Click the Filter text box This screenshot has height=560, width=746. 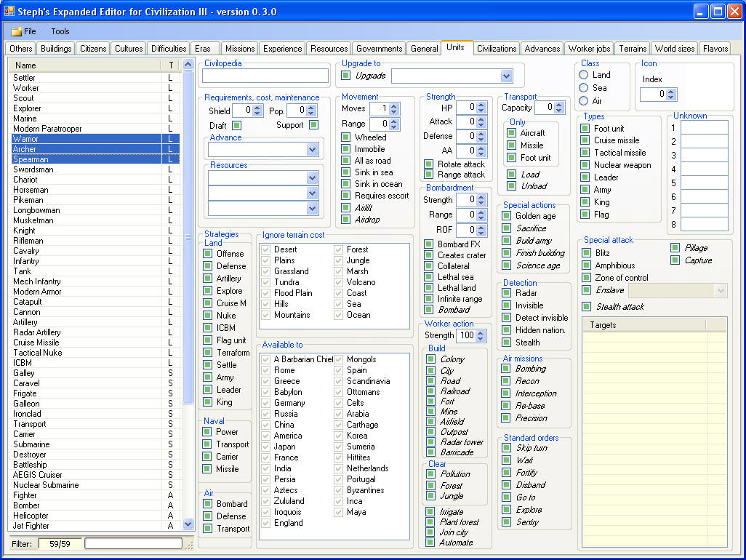click(x=133, y=543)
